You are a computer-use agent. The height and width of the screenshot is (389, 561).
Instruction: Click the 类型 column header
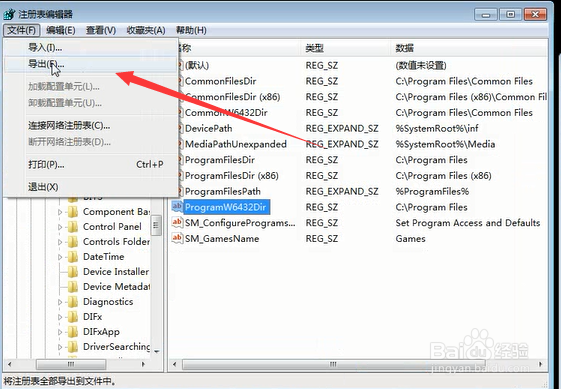click(346, 48)
